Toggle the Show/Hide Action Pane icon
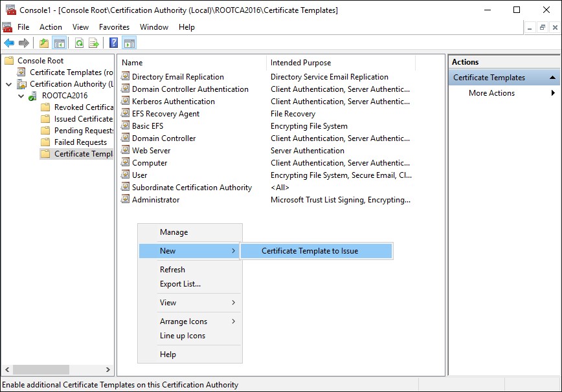The height and width of the screenshot is (392, 562). click(129, 43)
